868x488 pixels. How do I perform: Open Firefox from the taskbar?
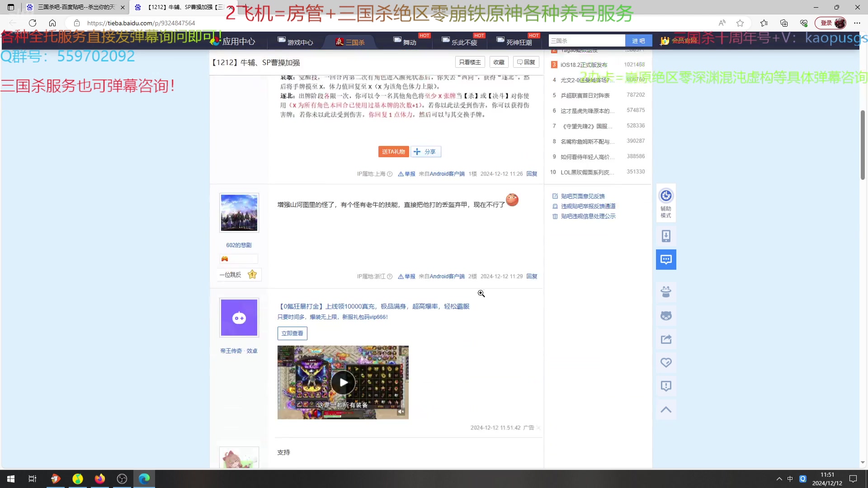coord(100,479)
